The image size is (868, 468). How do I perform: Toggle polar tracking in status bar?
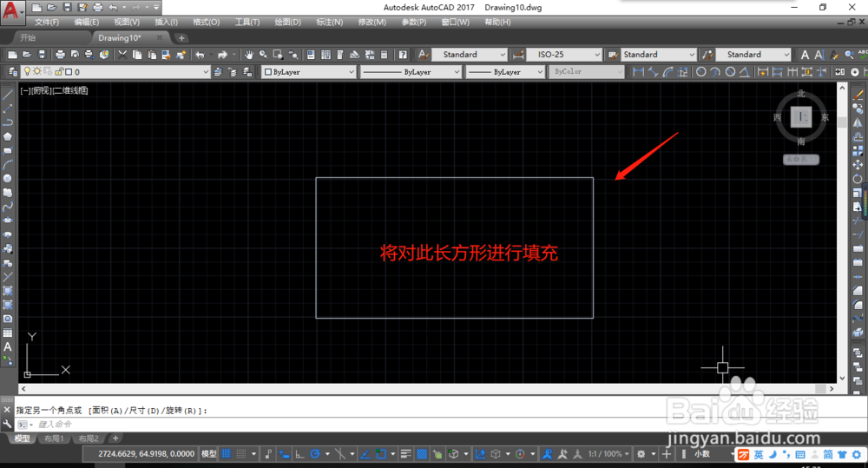315,453
